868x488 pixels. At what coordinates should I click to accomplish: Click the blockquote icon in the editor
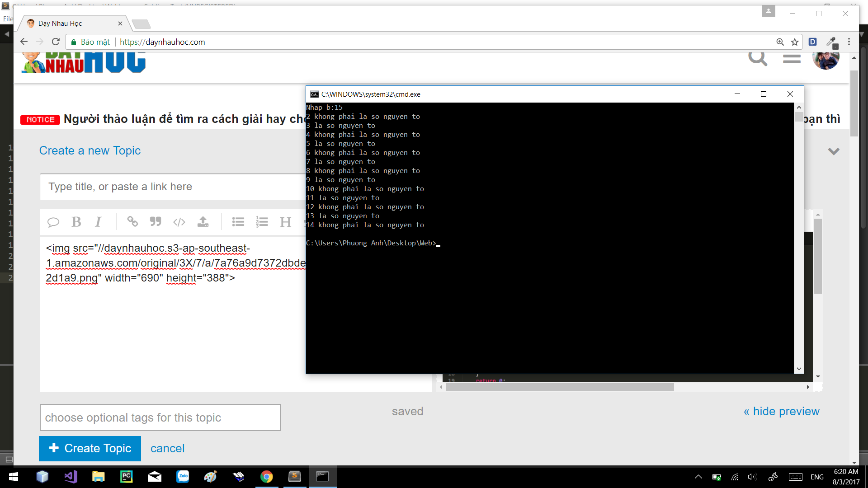(156, 222)
